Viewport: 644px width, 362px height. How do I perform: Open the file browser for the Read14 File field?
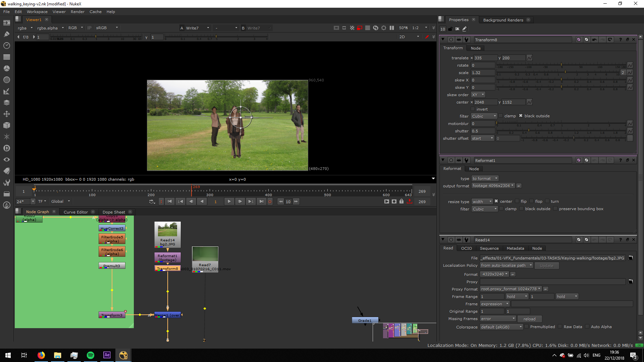pyautogui.click(x=631, y=258)
